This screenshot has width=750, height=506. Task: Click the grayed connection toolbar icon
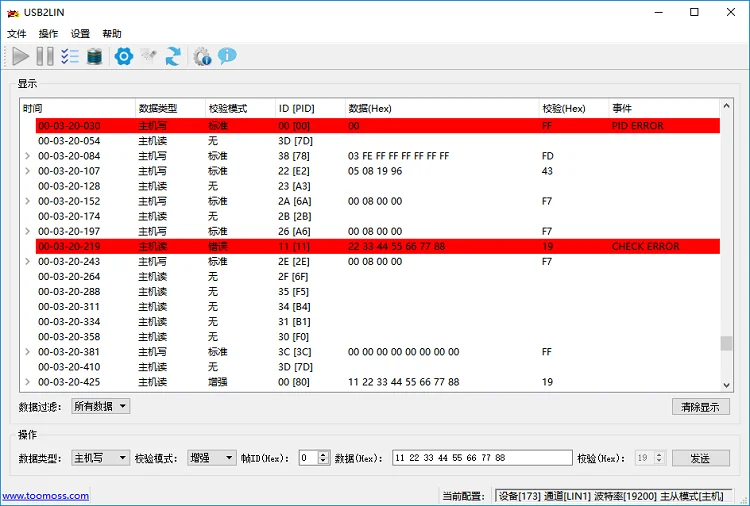pyautogui.click(x=149, y=56)
